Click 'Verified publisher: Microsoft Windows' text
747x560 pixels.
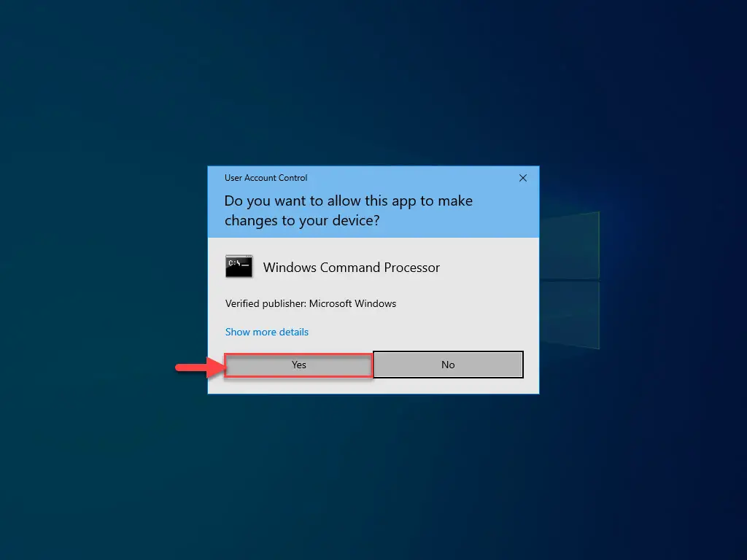tap(311, 303)
